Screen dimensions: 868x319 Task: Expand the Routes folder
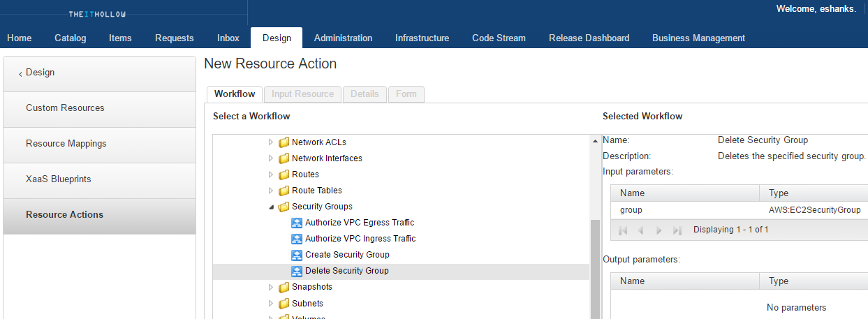tap(272, 175)
